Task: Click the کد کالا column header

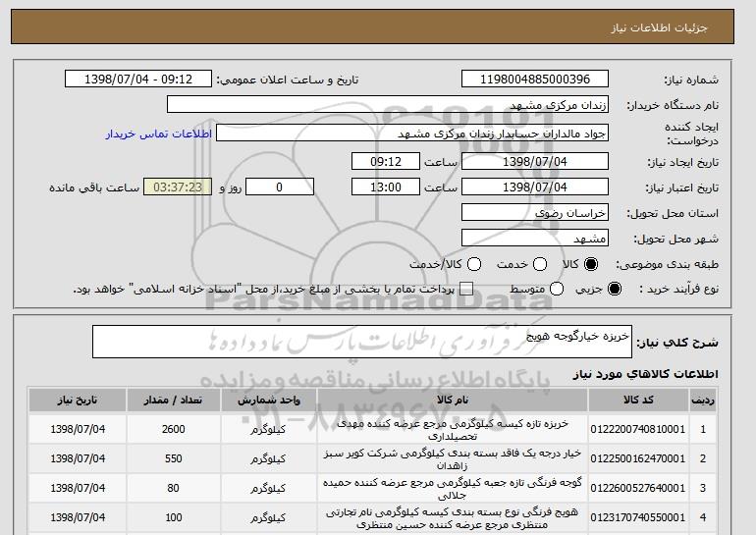Action: pyautogui.click(x=638, y=401)
